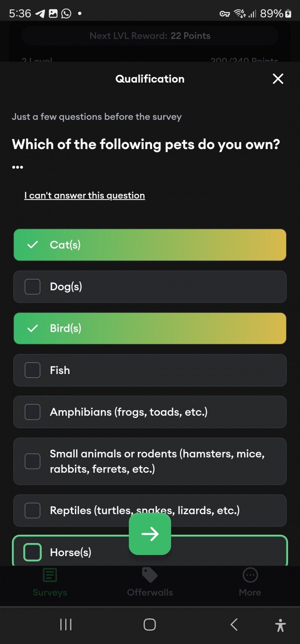Open the accessibility shortcut icon
The height and width of the screenshot is (644, 300).
280,625
